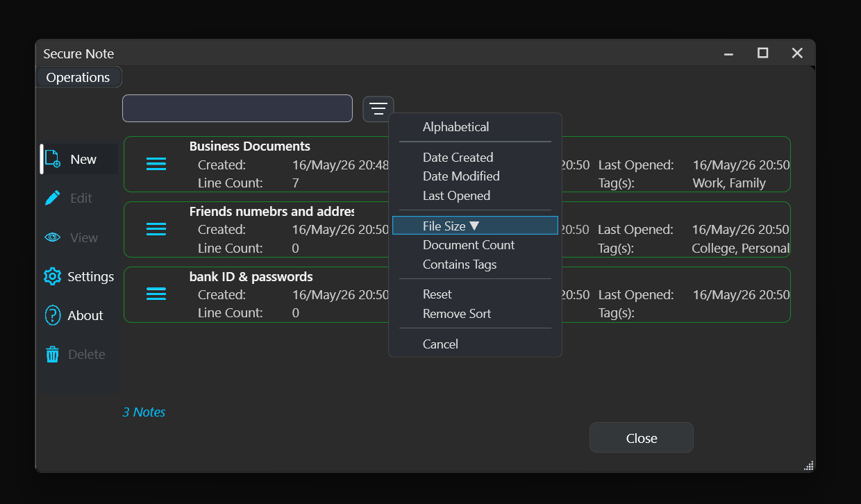The height and width of the screenshot is (504, 861).
Task: Open the Settings sidebar label
Action: (x=91, y=276)
